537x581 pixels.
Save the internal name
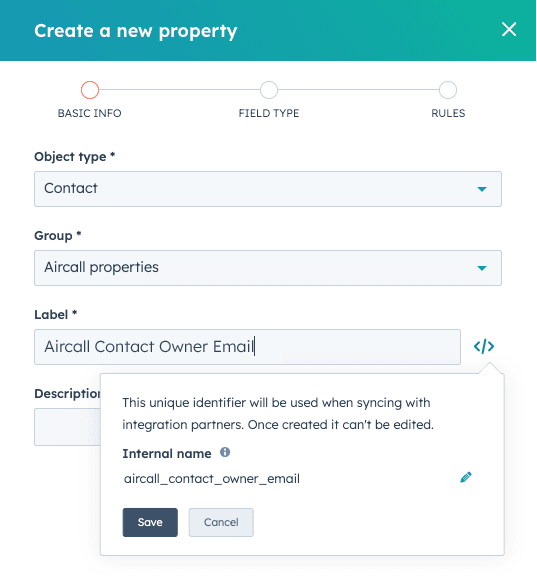point(150,522)
